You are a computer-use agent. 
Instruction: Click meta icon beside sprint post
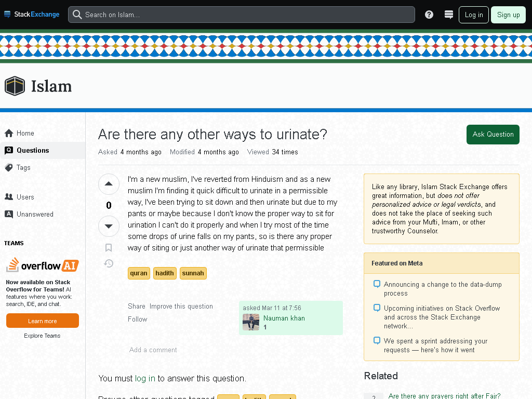[377, 340]
